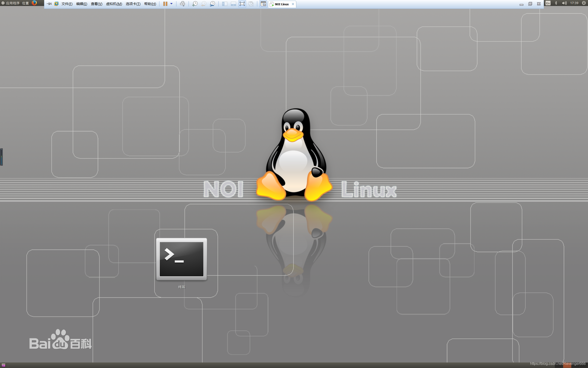Toggle the thumbnail bar view
Screen dimensions: 588x368
point(234,4)
